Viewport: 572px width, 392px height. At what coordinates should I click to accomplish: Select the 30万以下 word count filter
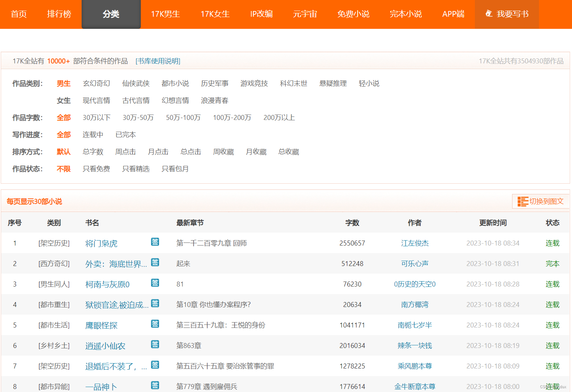point(97,118)
